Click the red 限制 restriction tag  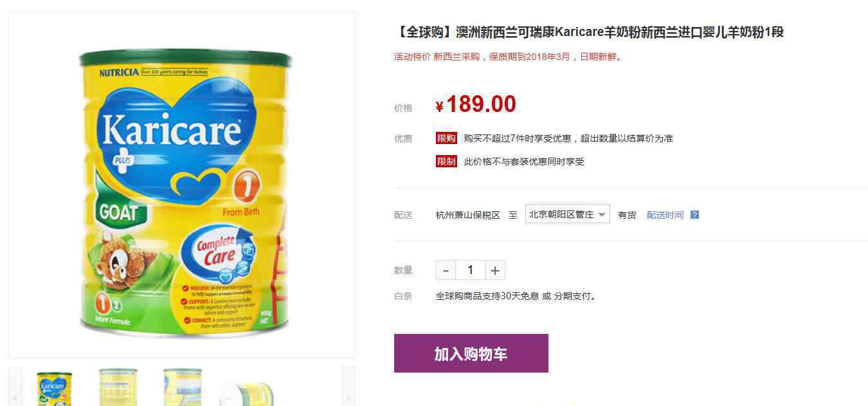(x=446, y=161)
